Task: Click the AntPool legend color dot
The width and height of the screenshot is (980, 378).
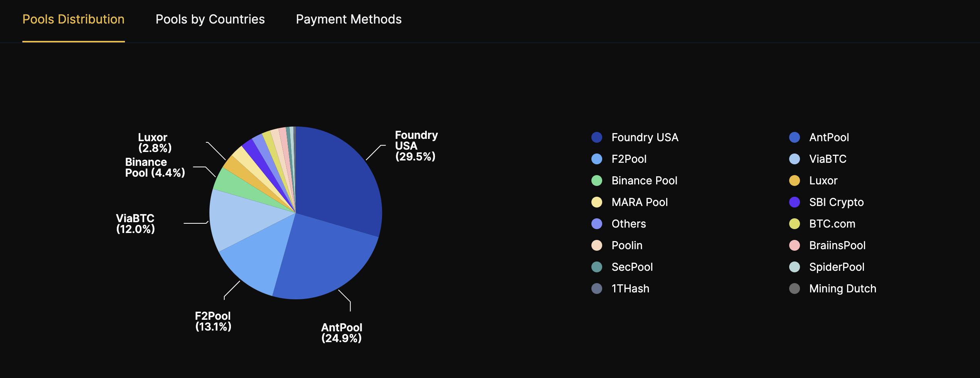Action: click(x=795, y=137)
